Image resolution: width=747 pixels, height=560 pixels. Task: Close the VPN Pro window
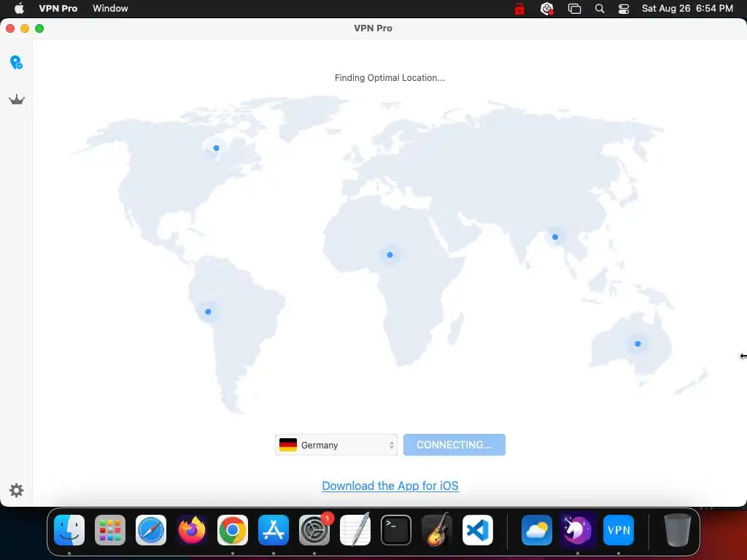click(x=10, y=28)
